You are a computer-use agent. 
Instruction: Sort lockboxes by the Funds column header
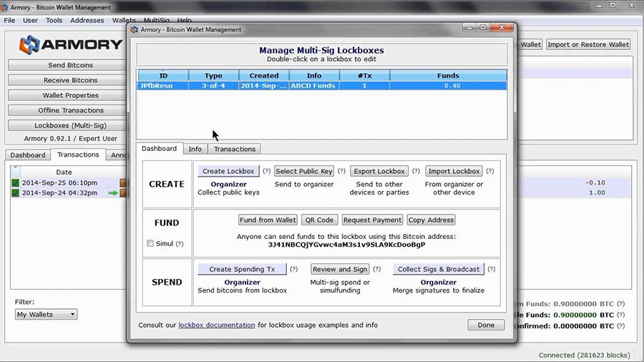click(448, 75)
